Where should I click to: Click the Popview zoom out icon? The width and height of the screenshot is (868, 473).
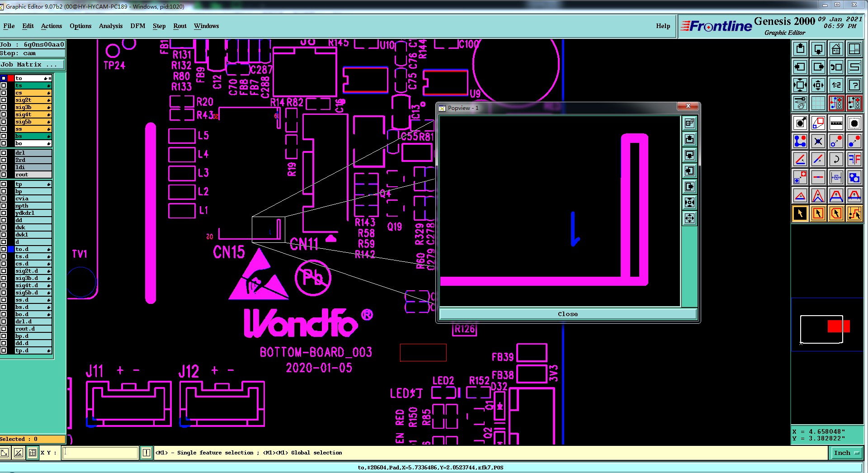689,218
